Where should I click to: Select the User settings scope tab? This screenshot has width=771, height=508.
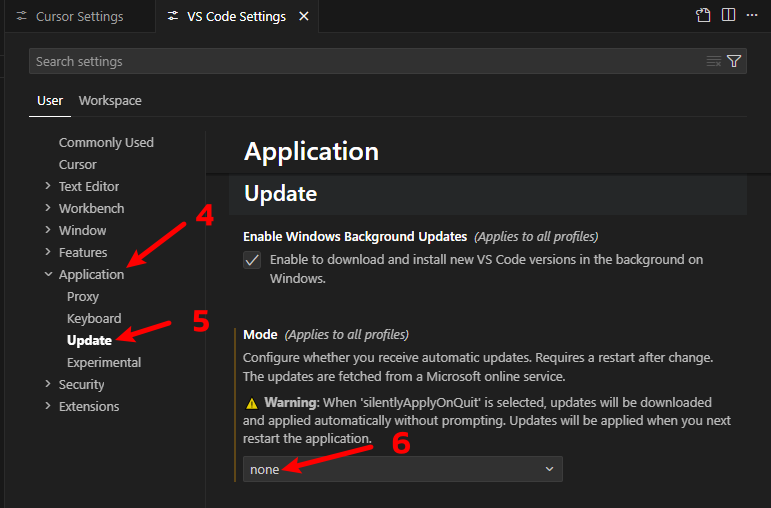coord(50,101)
